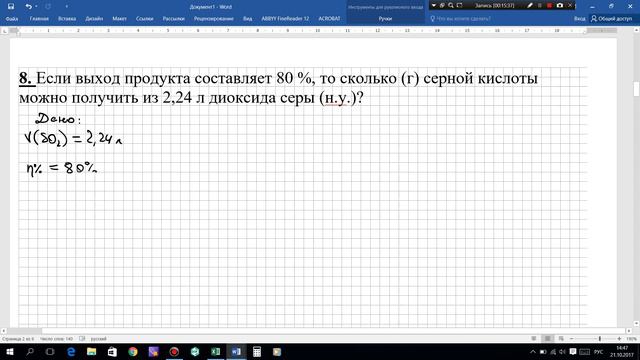
Task: Click the zoom in plus button
Action: [619, 339]
